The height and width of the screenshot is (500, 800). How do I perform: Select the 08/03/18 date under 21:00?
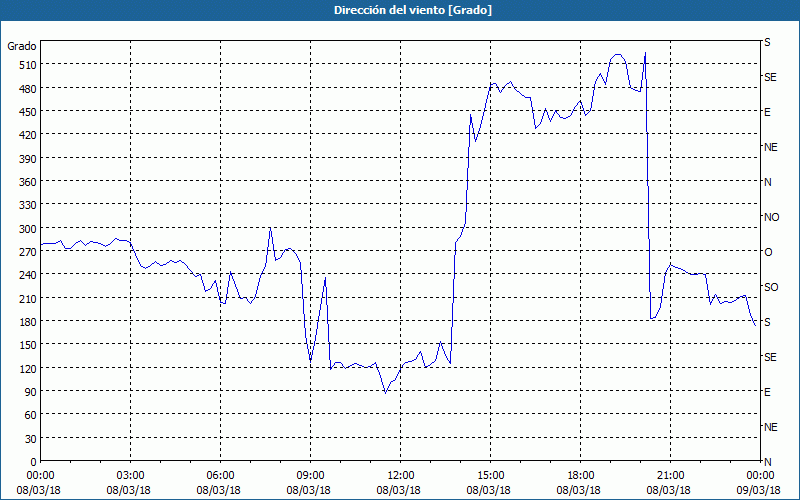[x=668, y=490]
